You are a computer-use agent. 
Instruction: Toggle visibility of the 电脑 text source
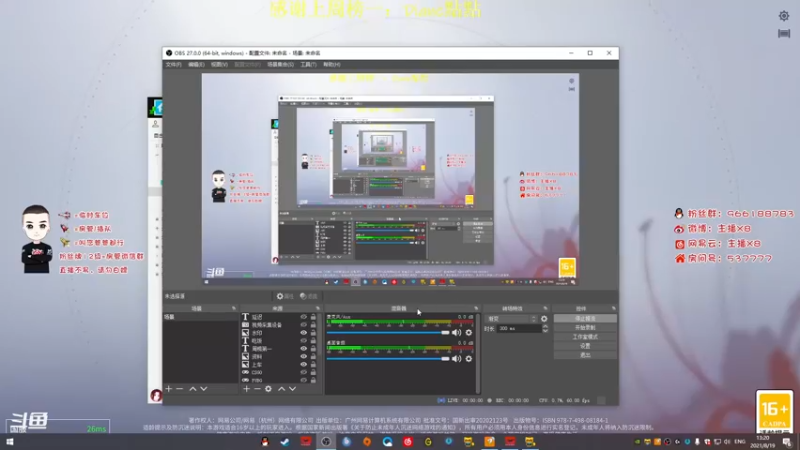coord(304,340)
